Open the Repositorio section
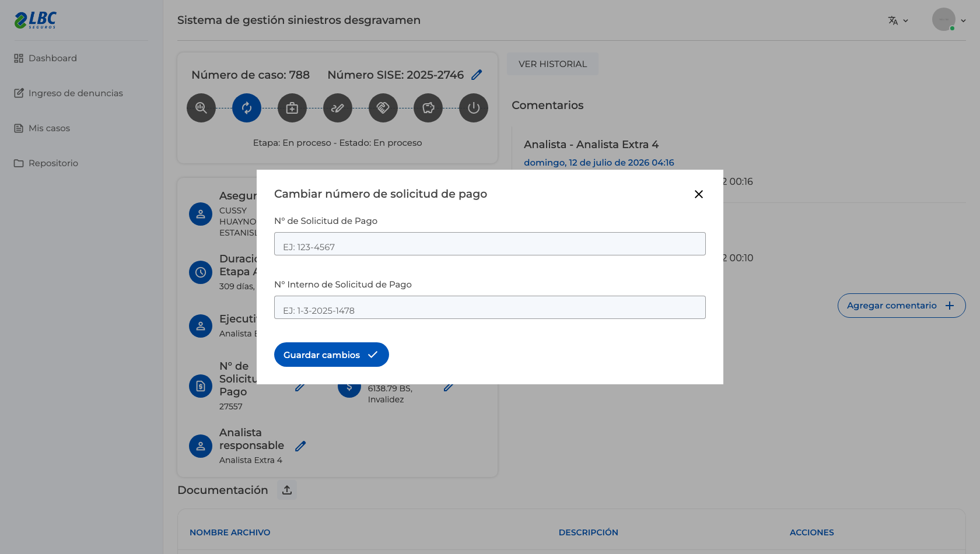980x554 pixels. 46,163
